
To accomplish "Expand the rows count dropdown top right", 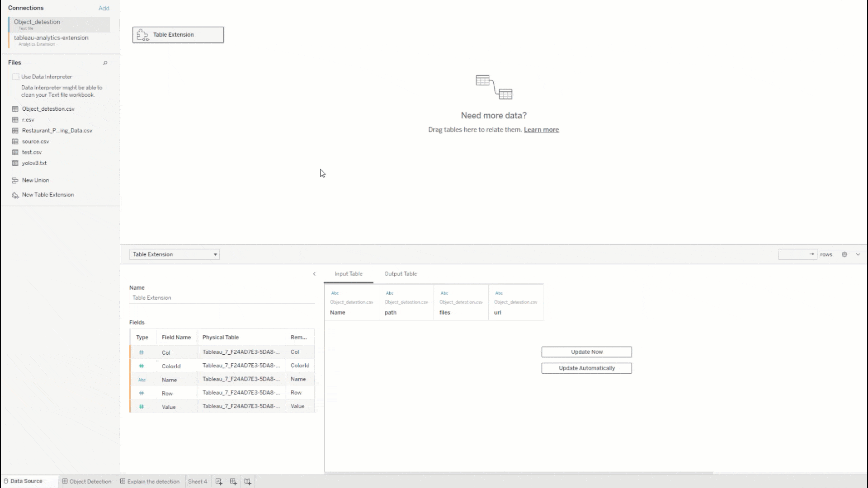I will click(859, 254).
